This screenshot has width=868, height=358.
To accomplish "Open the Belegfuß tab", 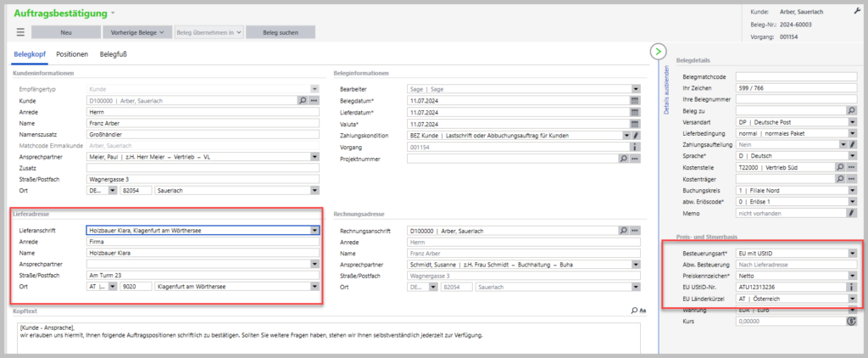I will point(115,54).
